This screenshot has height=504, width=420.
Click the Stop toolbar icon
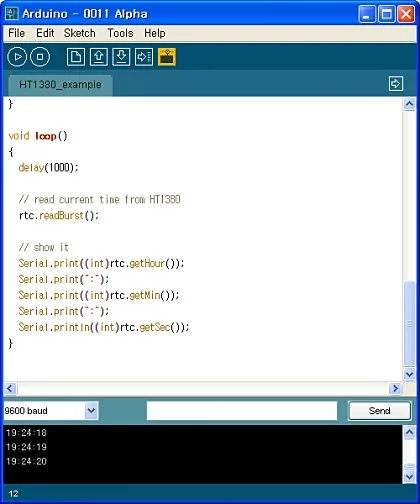tap(40, 57)
